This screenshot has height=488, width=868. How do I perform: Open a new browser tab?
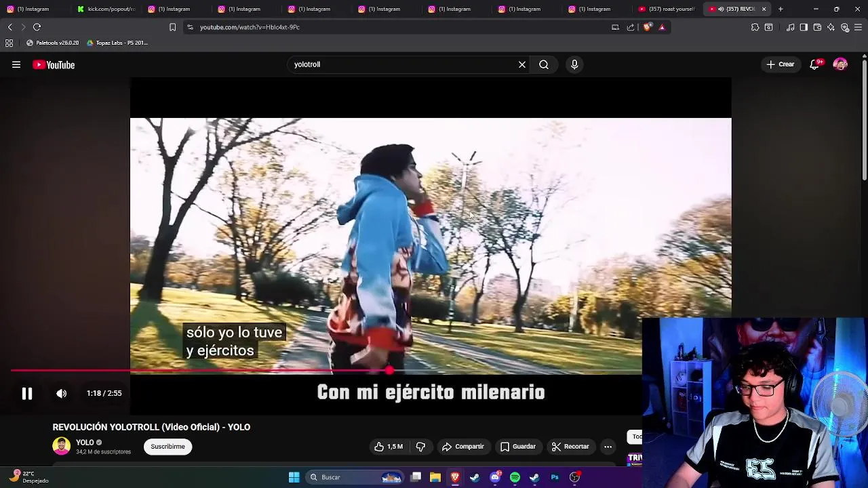click(x=781, y=9)
